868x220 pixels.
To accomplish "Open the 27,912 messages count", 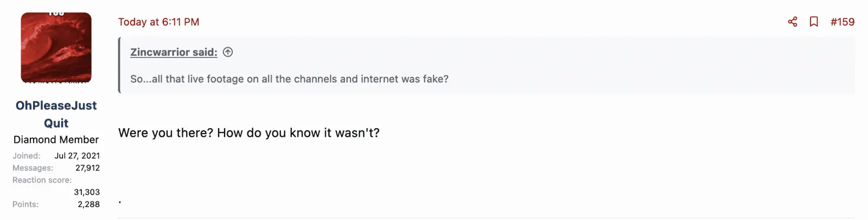I will [87, 168].
